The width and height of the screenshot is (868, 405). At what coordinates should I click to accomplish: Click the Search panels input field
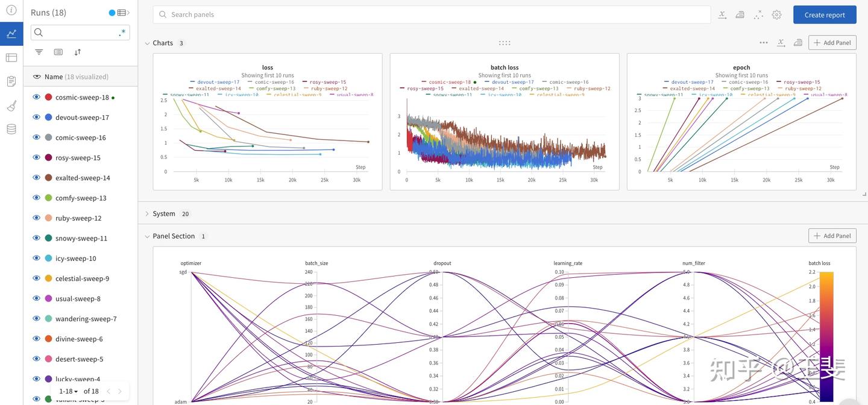(432, 14)
